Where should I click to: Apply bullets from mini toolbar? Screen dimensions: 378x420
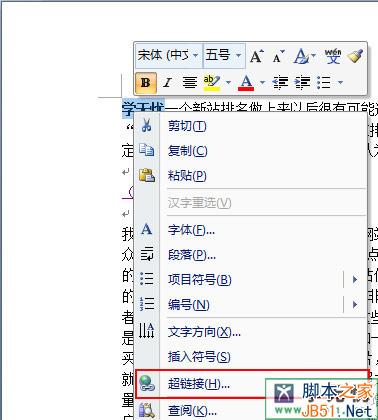[x=324, y=82]
